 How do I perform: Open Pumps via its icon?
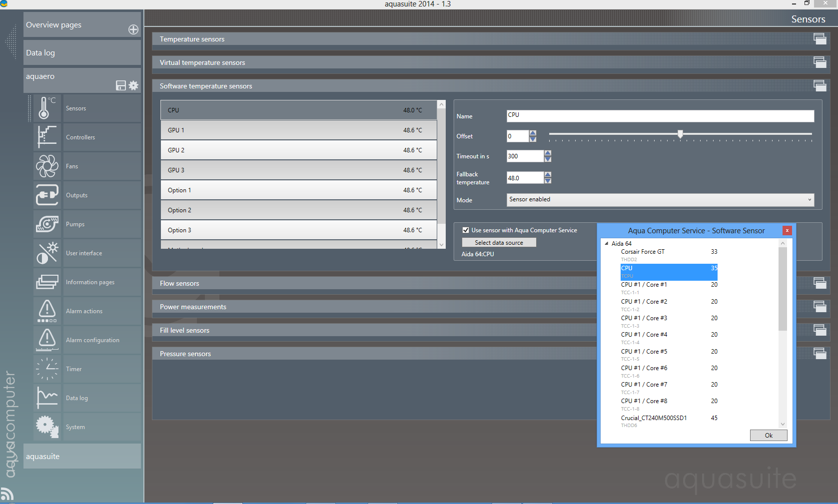[x=47, y=224]
